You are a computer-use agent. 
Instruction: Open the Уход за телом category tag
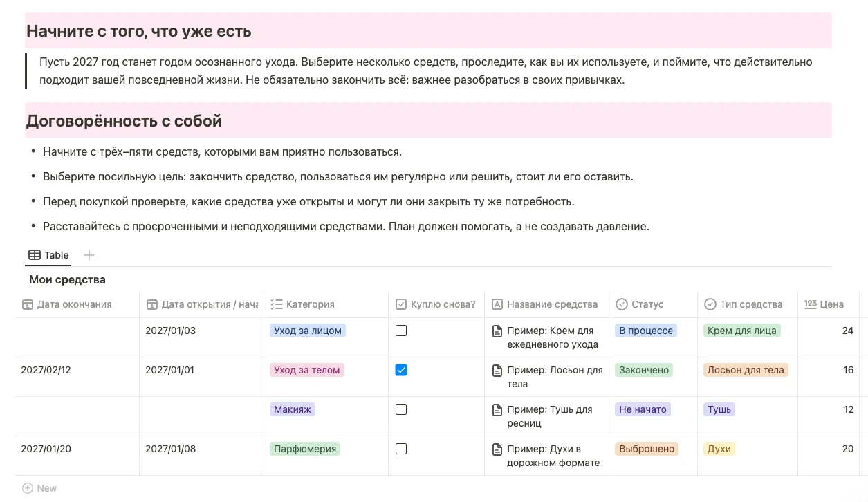307,370
